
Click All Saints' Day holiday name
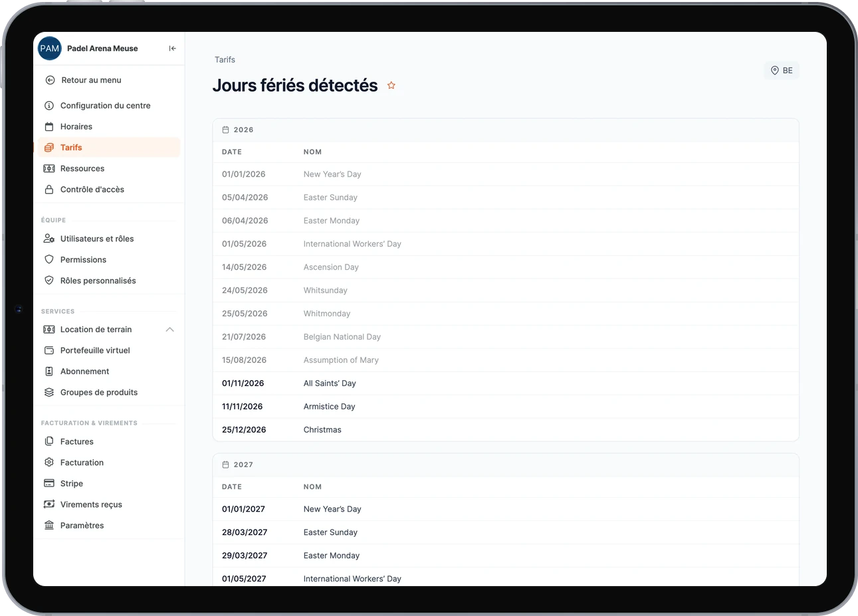(x=330, y=383)
